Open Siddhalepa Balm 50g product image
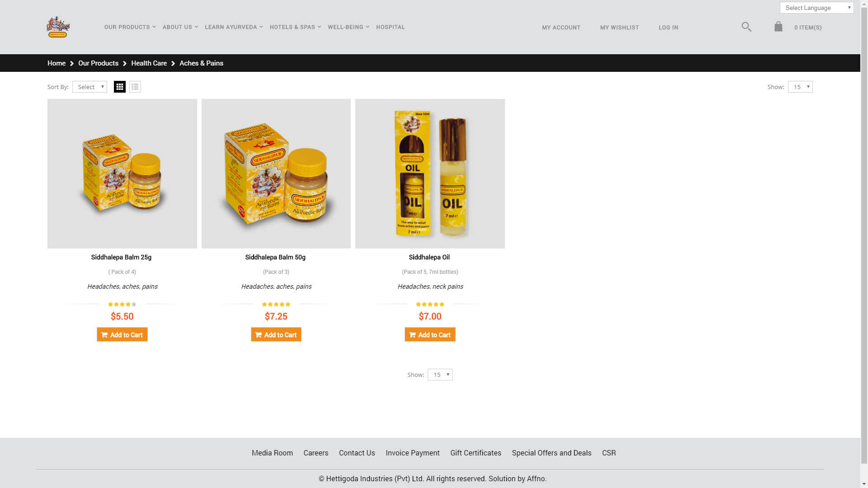This screenshot has height=488, width=868. tap(276, 174)
